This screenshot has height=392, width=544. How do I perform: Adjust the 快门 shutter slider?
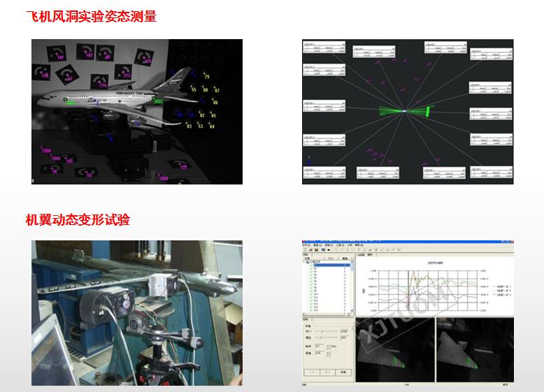click(x=327, y=331)
